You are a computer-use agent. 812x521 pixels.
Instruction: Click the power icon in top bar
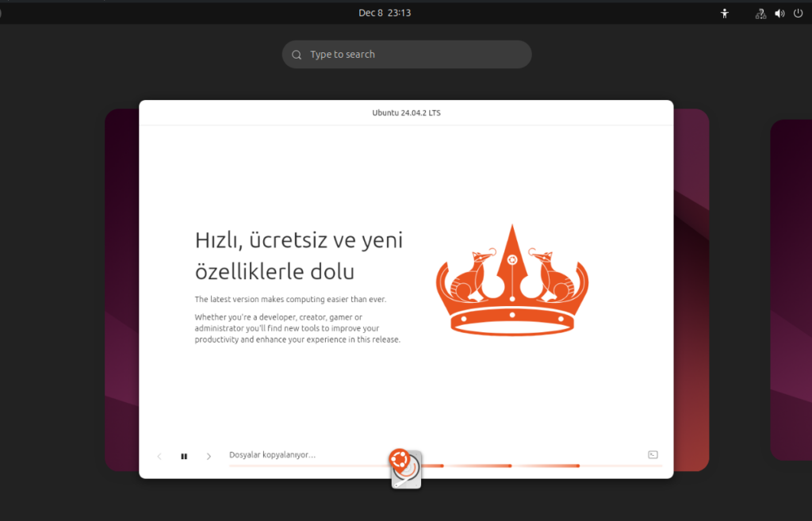pyautogui.click(x=798, y=13)
